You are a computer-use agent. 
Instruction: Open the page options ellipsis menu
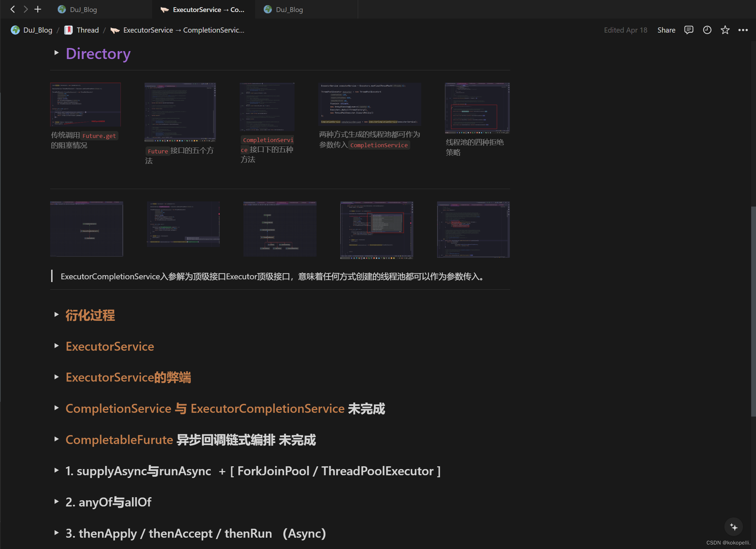point(743,30)
